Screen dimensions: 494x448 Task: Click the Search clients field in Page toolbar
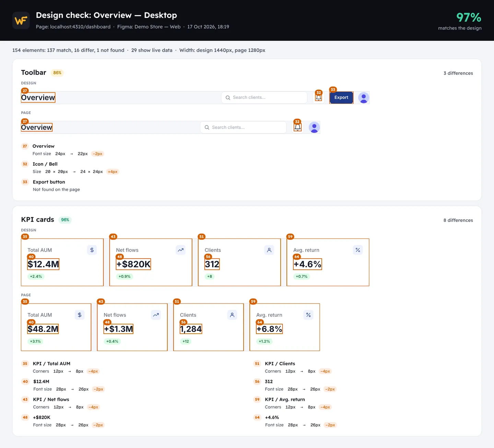(243, 127)
